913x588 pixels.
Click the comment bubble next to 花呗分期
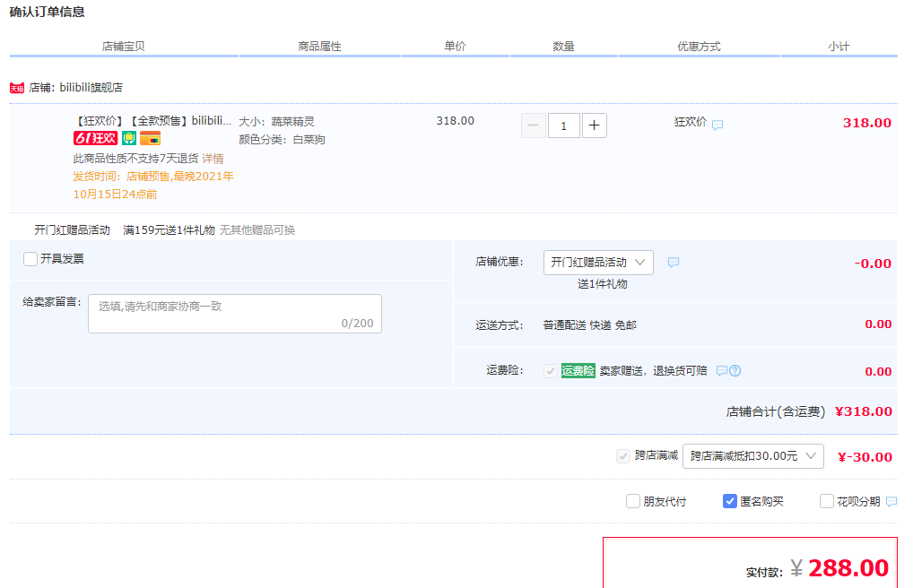pyautogui.click(x=891, y=501)
